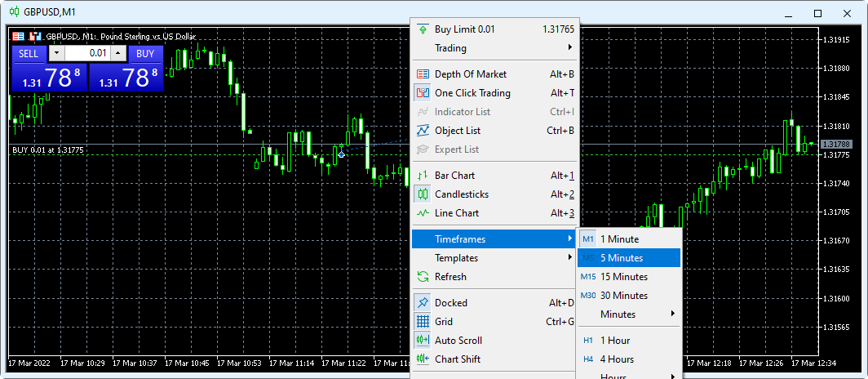The width and height of the screenshot is (868, 379).
Task: Click the Bar Chart icon
Action: pos(423,176)
